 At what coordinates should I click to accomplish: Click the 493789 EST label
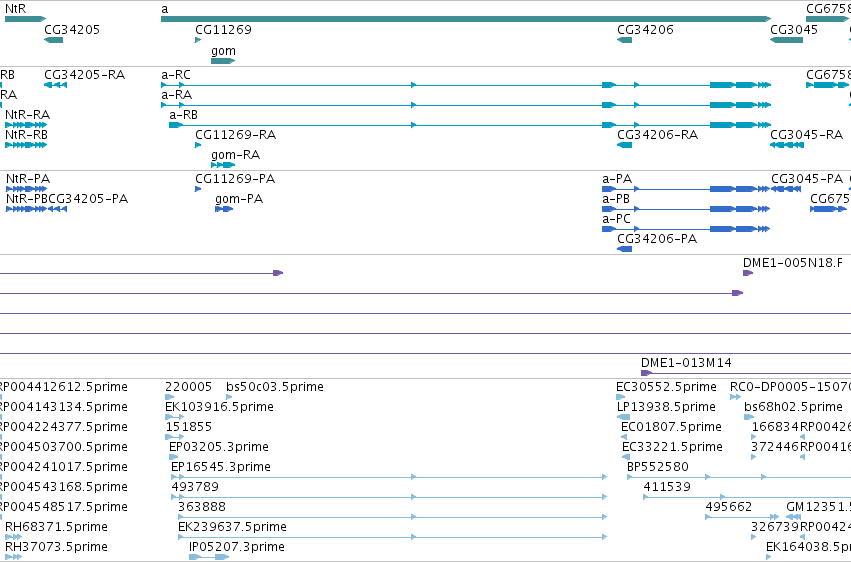click(x=195, y=487)
